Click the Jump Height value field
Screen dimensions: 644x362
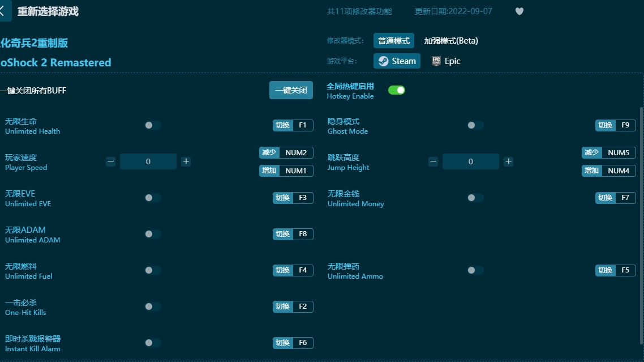471,161
